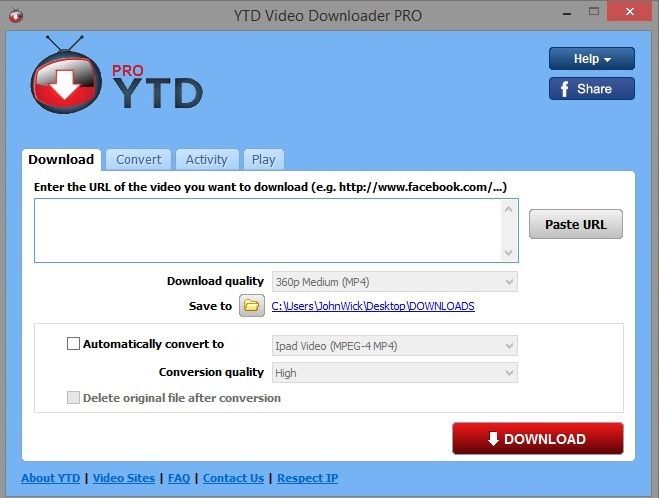The height and width of the screenshot is (498, 659).
Task: Enable Automatically convert to checkbox
Action: click(73, 343)
